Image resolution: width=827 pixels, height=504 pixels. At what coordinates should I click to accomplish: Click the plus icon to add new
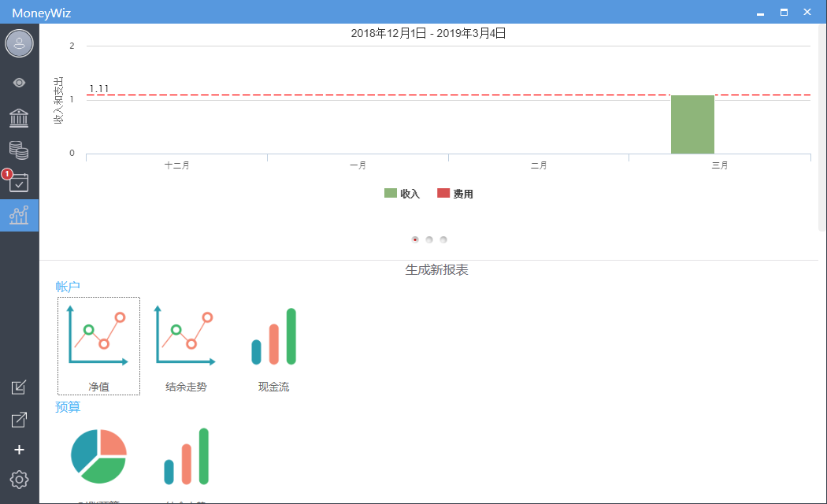[20, 450]
